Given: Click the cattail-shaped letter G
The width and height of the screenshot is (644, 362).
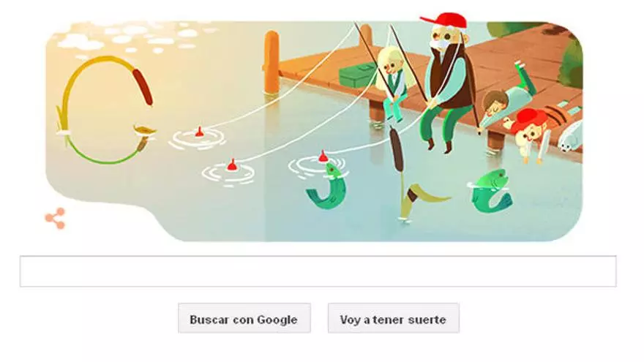Looking at the screenshot, I should coord(106,110).
